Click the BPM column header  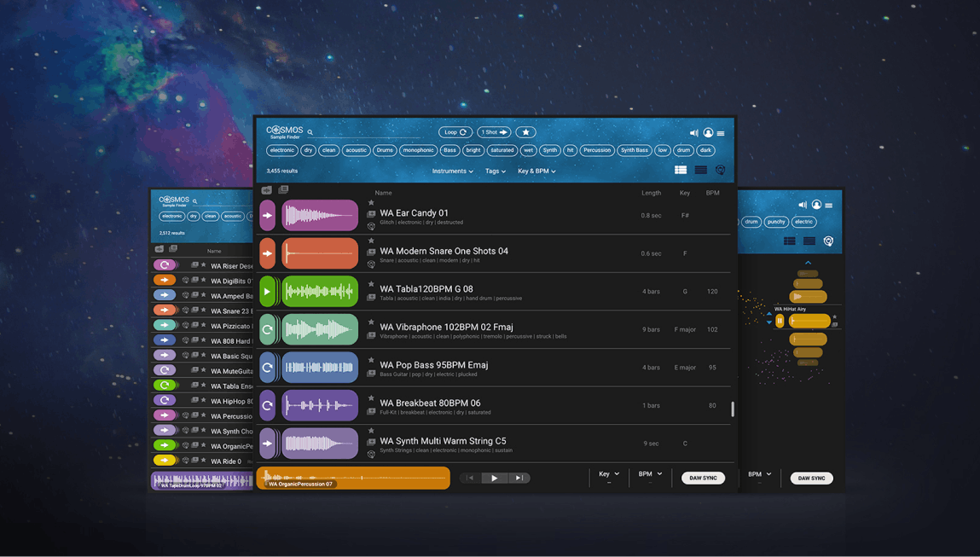[x=712, y=193]
